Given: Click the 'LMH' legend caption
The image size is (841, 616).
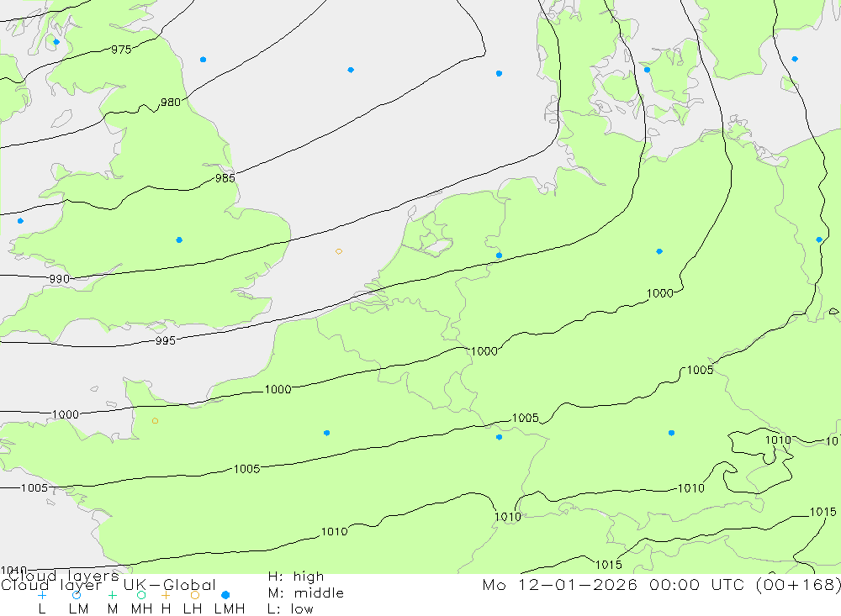Looking at the screenshot, I should (x=230, y=609).
